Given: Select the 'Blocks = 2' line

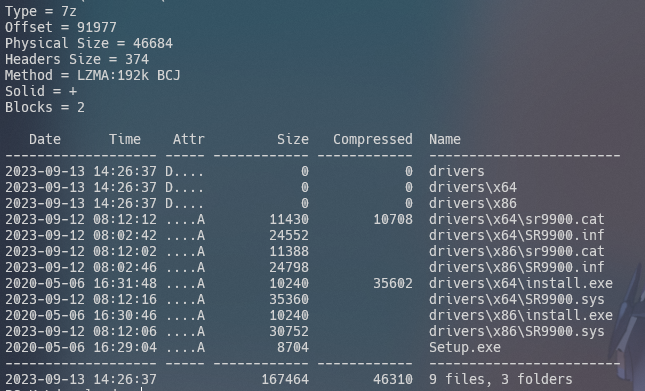Looking at the screenshot, I should (45, 108).
